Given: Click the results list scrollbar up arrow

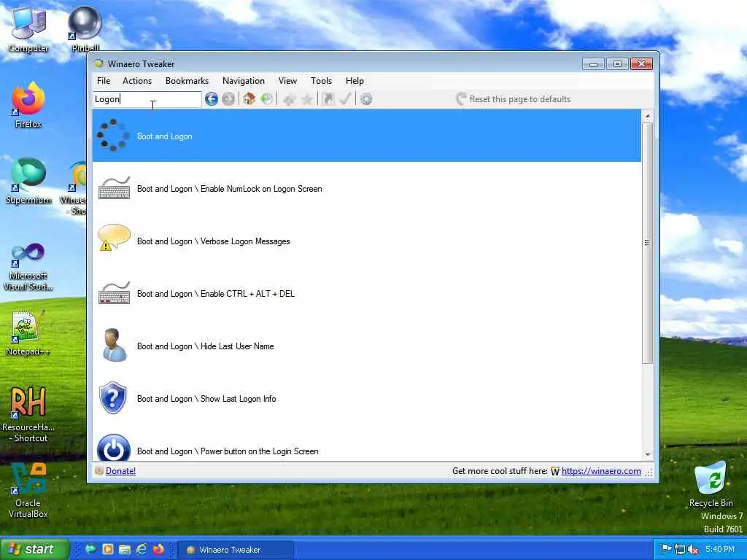Looking at the screenshot, I should (x=648, y=116).
